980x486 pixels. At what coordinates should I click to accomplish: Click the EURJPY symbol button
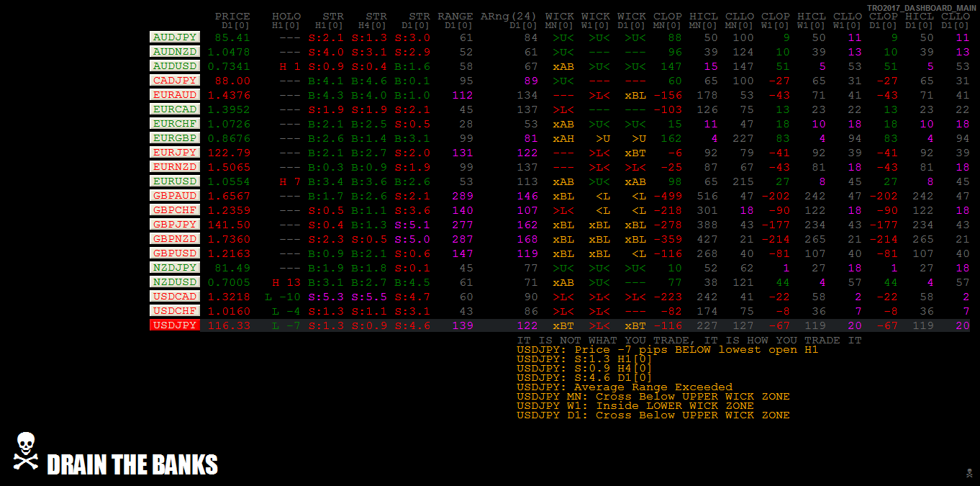175,153
